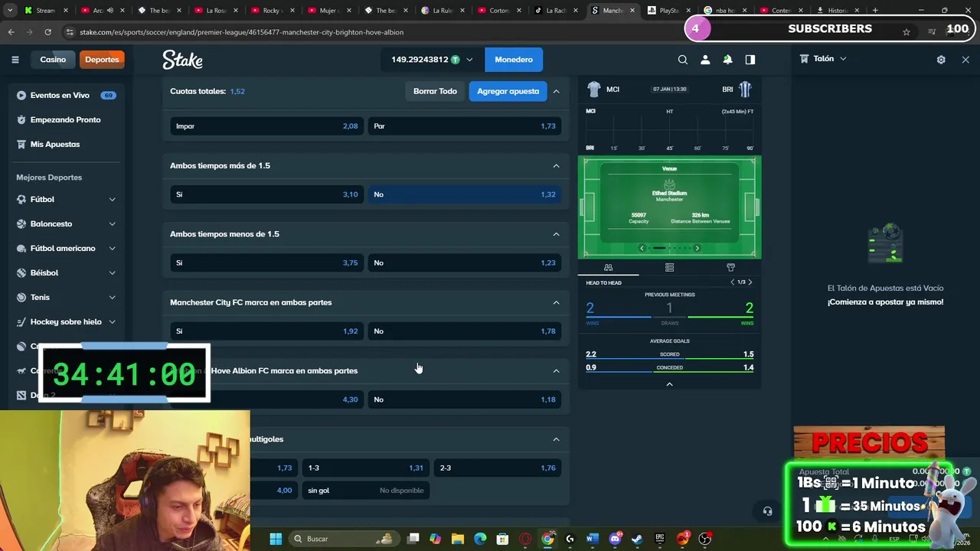Open Discord from the taskbar
The height and width of the screenshot is (551, 980).
click(615, 539)
